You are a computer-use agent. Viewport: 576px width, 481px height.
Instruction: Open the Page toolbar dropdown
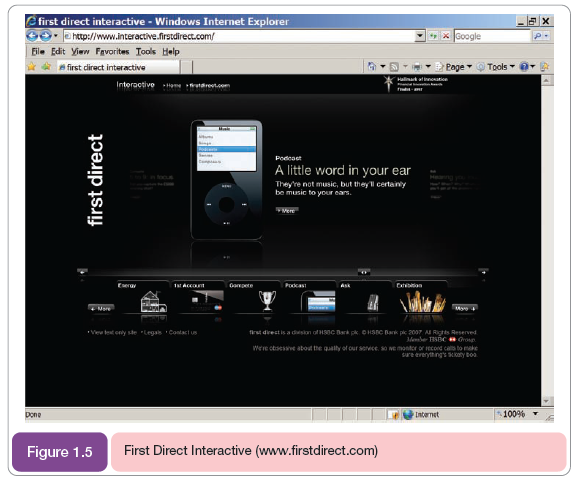pyautogui.click(x=454, y=67)
